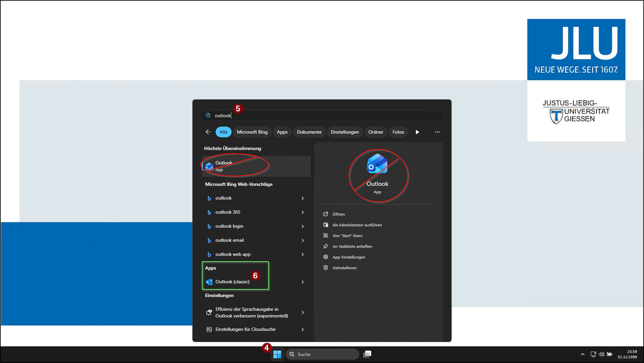Click the search field containing outlook

coord(322,115)
